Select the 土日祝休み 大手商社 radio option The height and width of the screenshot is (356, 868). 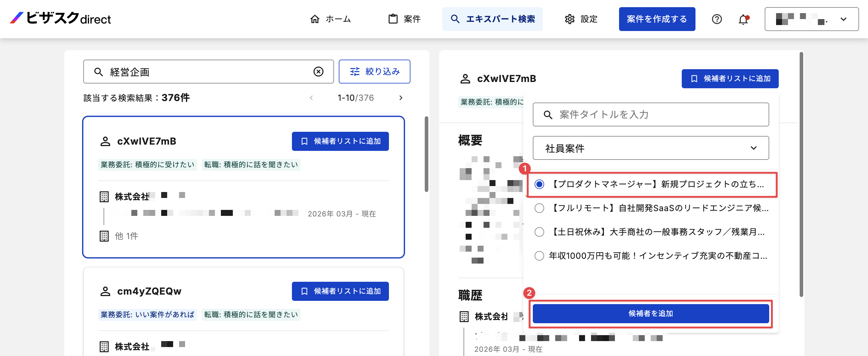(539, 232)
